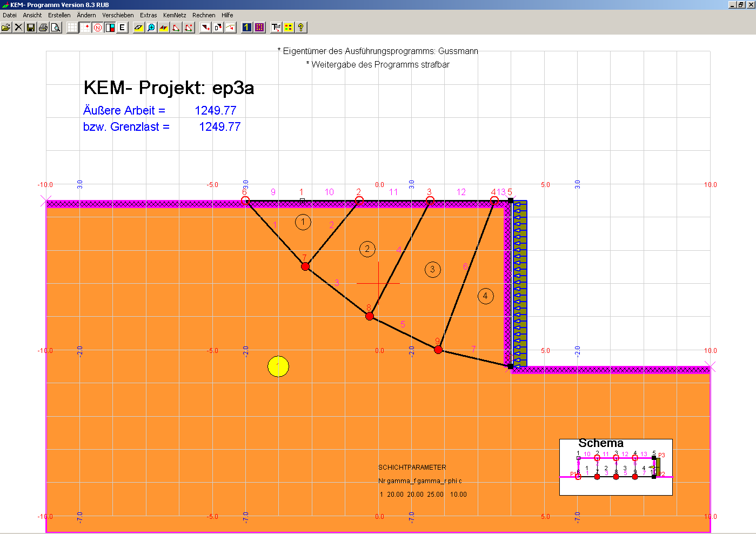Click the circled element label 4
The width and height of the screenshot is (756, 534).
tap(485, 296)
